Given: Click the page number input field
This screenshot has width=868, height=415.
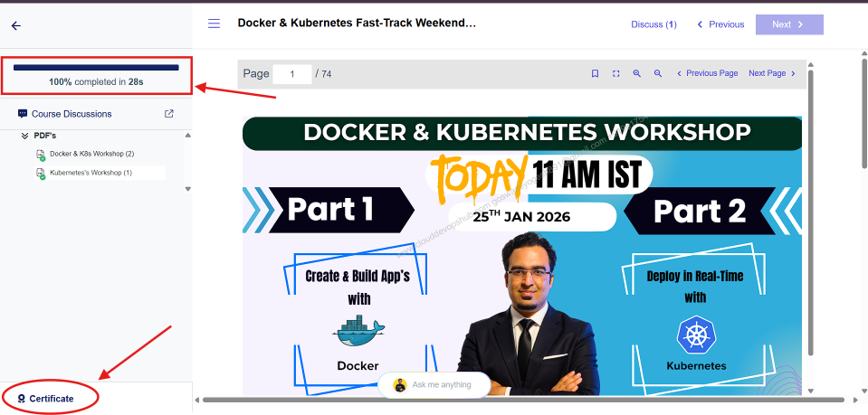Looking at the screenshot, I should [x=292, y=74].
